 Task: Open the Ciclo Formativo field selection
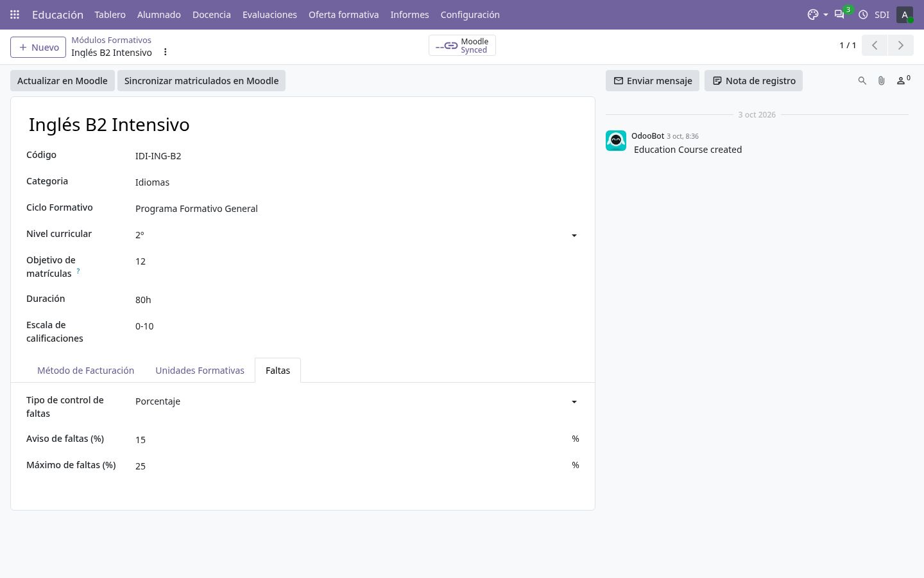tap(356, 209)
